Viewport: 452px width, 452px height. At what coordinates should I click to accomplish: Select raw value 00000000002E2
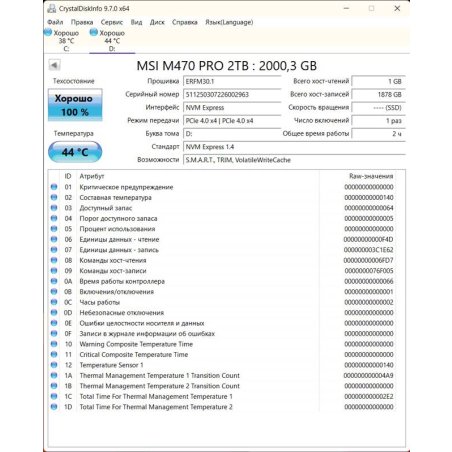(369, 396)
